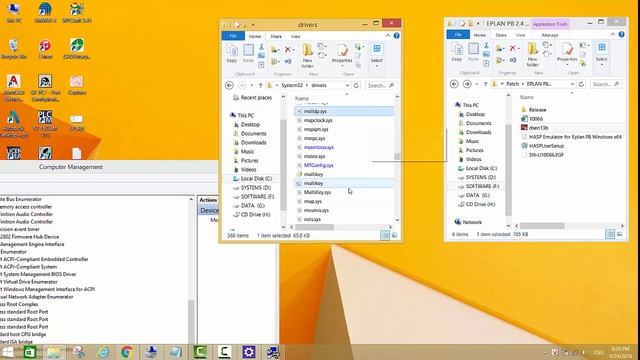This screenshot has height=360, width=640.
Task: Click the Forward arrow in EPLAN window
Action: [467, 84]
